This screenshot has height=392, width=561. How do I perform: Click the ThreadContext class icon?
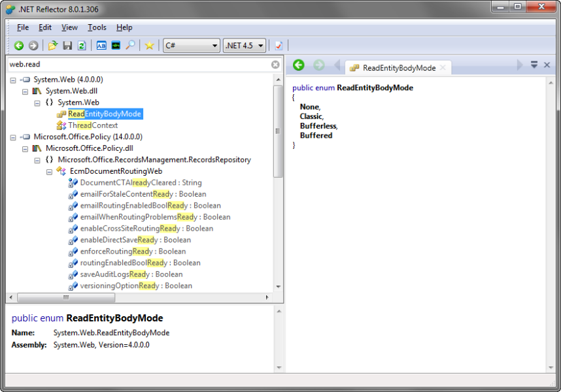point(61,125)
